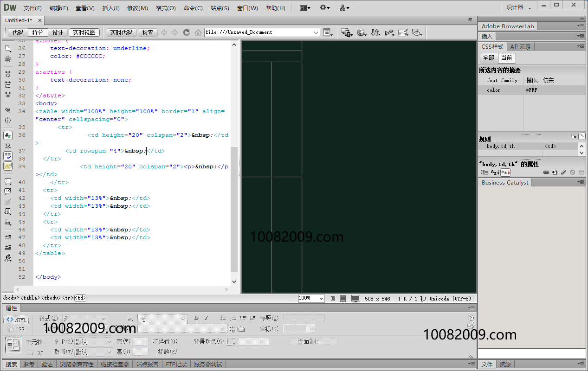Click the refresh design view icon
This screenshot has height=371, width=588.
[x=187, y=32]
